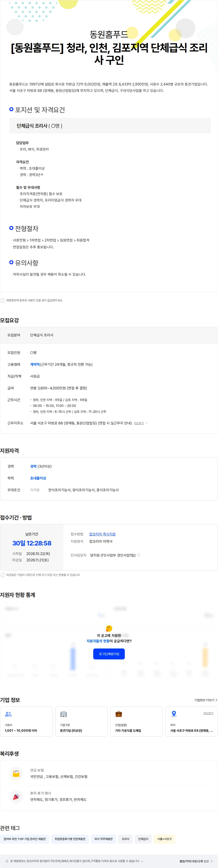Click the 위치 map pin icon
The width and height of the screenshot is (218, 868).
click(x=174, y=714)
